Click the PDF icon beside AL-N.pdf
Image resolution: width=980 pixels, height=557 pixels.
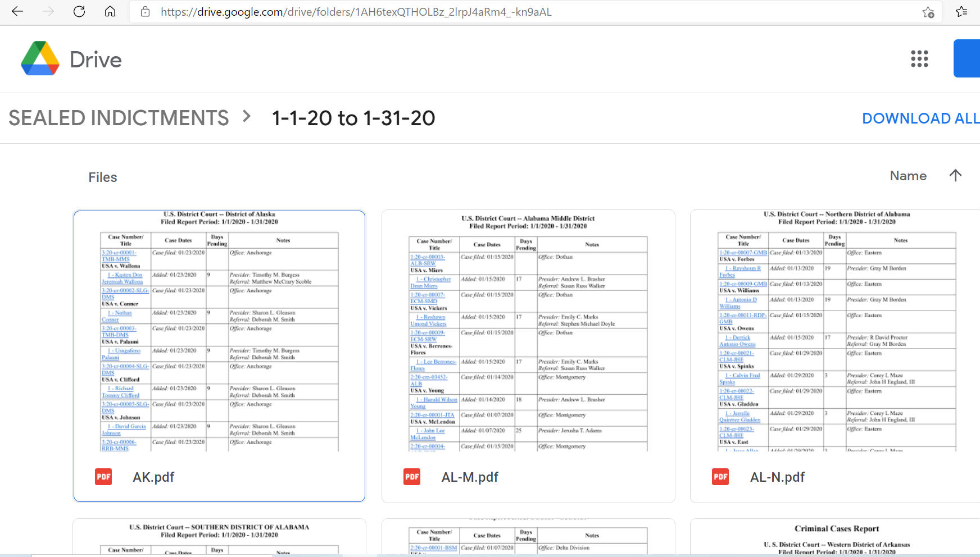(720, 477)
